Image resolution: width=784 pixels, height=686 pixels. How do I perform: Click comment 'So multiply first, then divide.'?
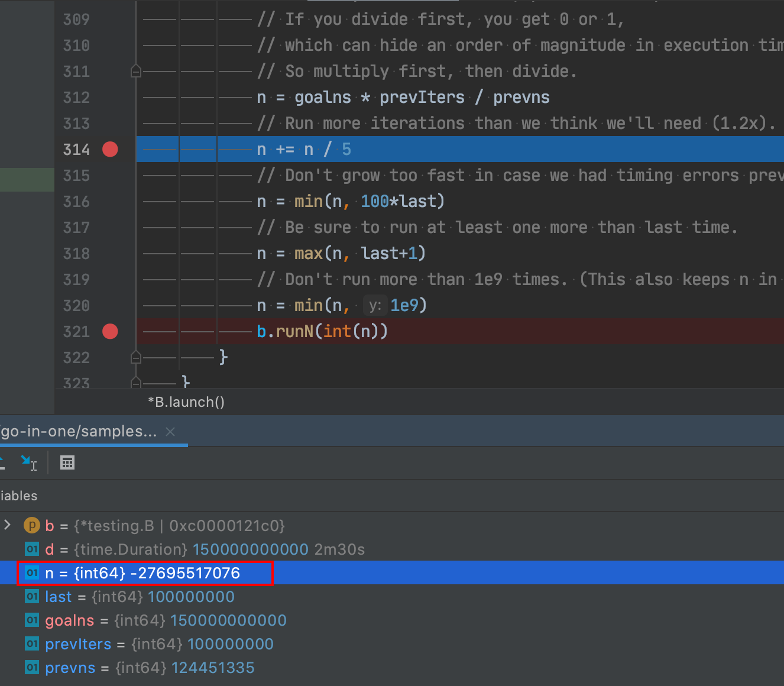pos(430,72)
